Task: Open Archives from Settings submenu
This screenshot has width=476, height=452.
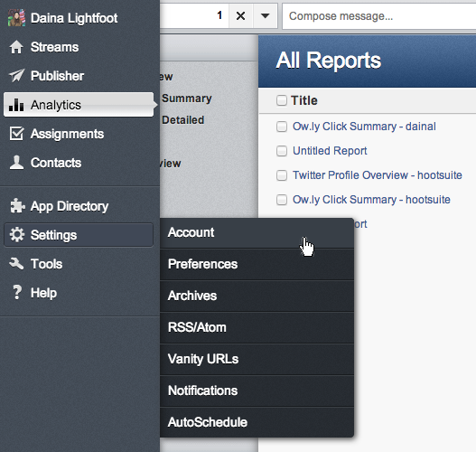Action: tap(257, 296)
